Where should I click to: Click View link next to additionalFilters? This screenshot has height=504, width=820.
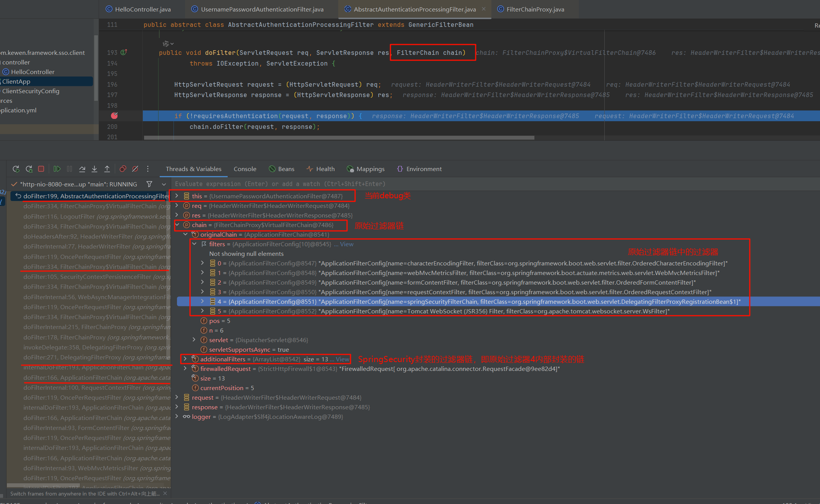point(343,359)
